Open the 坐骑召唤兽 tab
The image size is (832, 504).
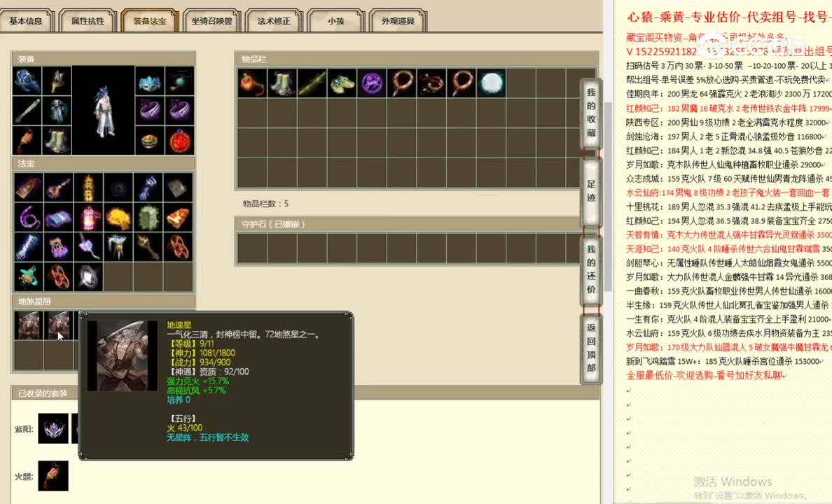tap(212, 21)
